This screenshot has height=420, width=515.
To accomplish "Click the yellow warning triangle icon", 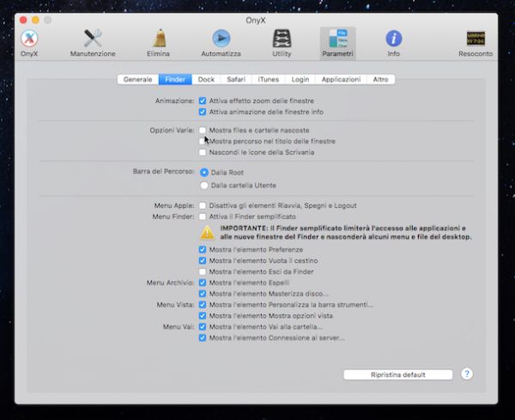I will (207, 233).
